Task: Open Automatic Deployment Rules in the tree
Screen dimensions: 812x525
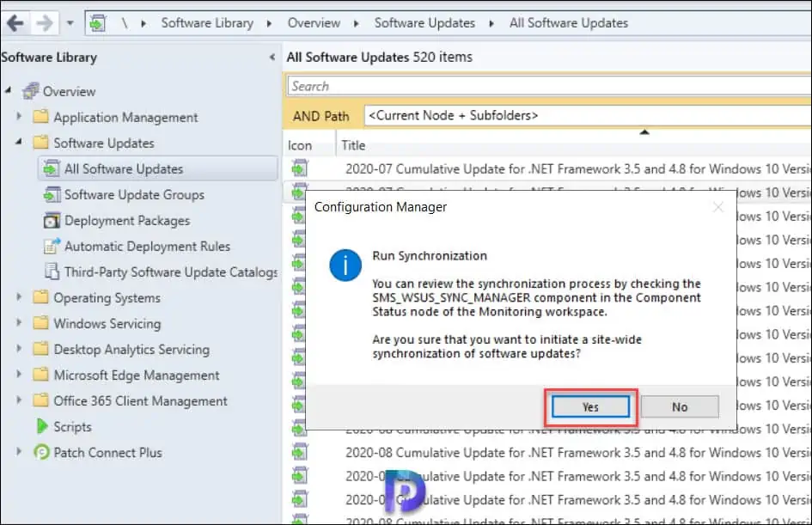Action: (147, 247)
